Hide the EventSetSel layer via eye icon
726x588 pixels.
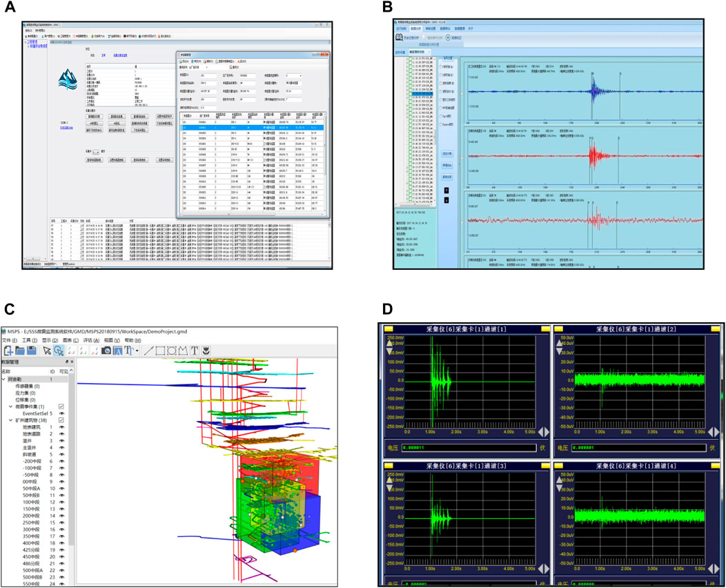point(61,413)
